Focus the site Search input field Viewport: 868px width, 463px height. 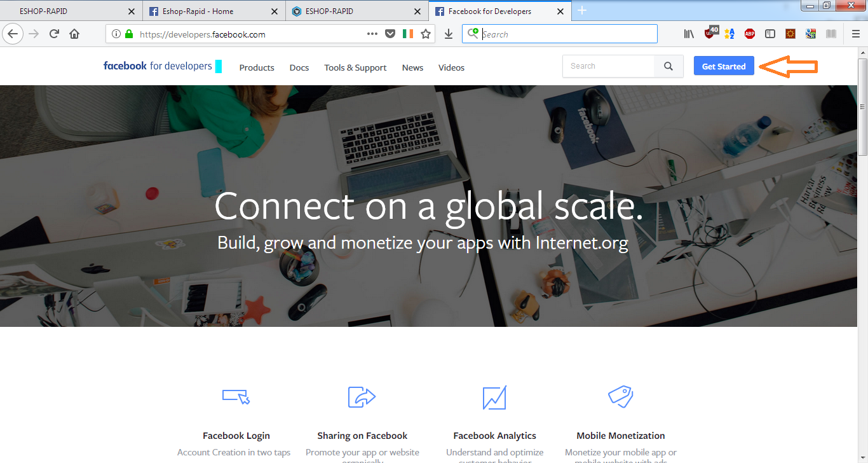[609, 66]
